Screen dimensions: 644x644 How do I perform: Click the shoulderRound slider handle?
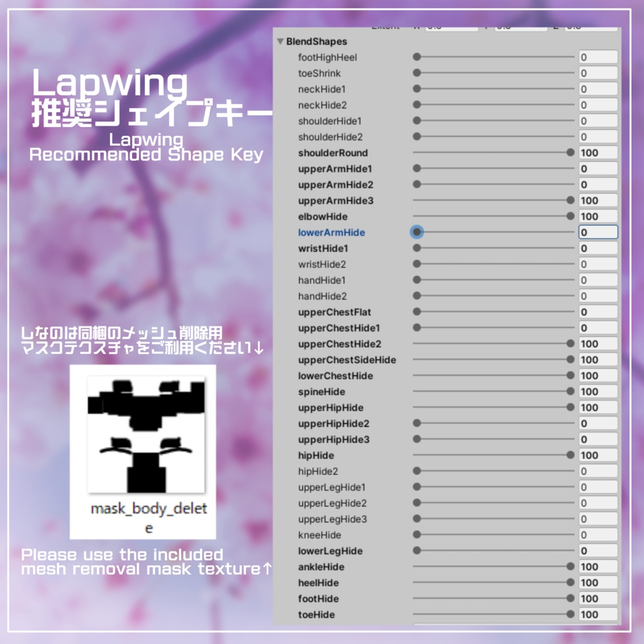pos(569,153)
